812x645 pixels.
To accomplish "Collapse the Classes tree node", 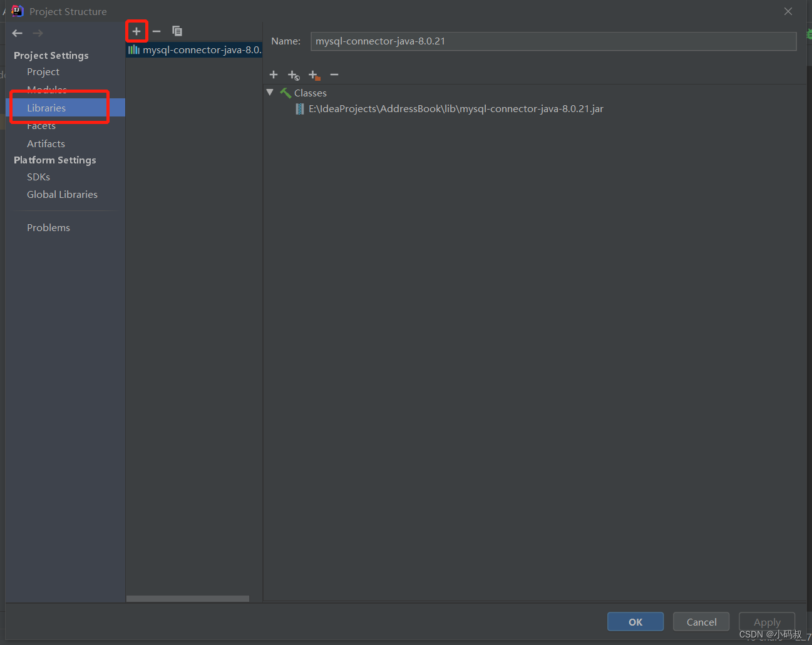I will [270, 92].
